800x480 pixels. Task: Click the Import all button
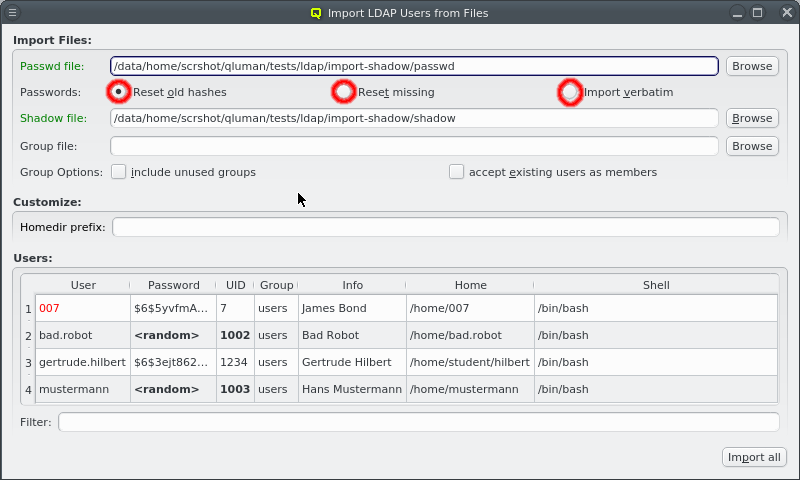(754, 457)
